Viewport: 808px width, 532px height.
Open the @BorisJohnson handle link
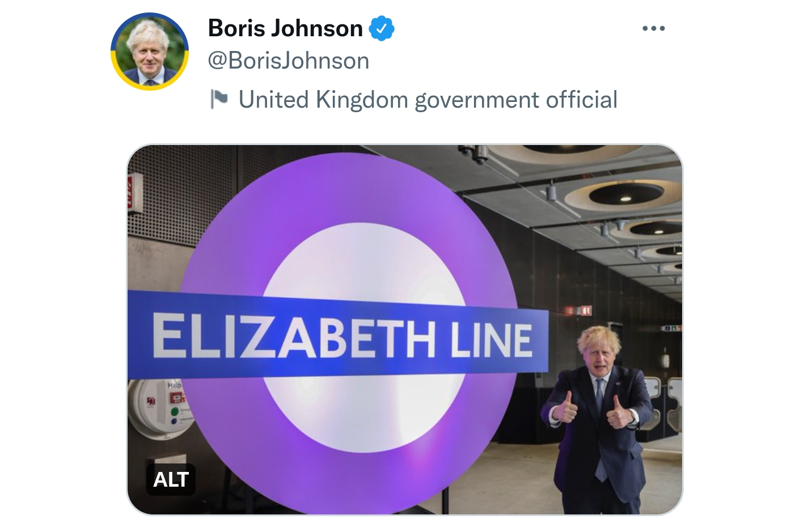tap(289, 61)
